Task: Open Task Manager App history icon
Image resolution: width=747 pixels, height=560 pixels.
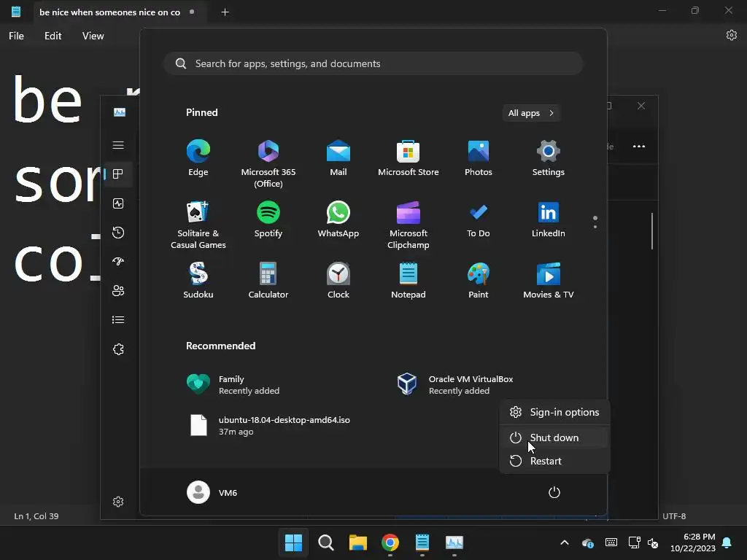Action: 118,233
